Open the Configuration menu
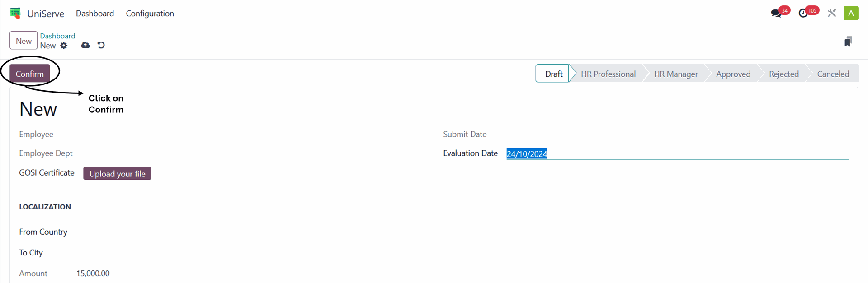 tap(150, 14)
